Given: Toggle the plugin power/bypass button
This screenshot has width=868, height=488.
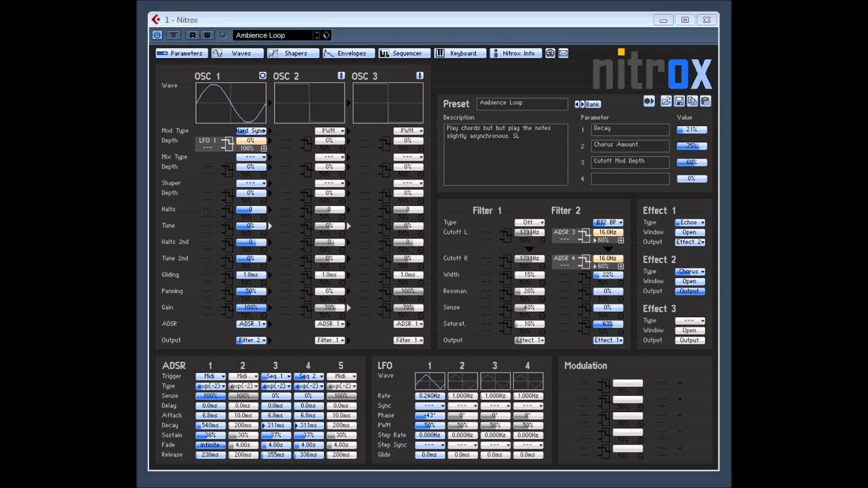Looking at the screenshot, I should 157,35.
